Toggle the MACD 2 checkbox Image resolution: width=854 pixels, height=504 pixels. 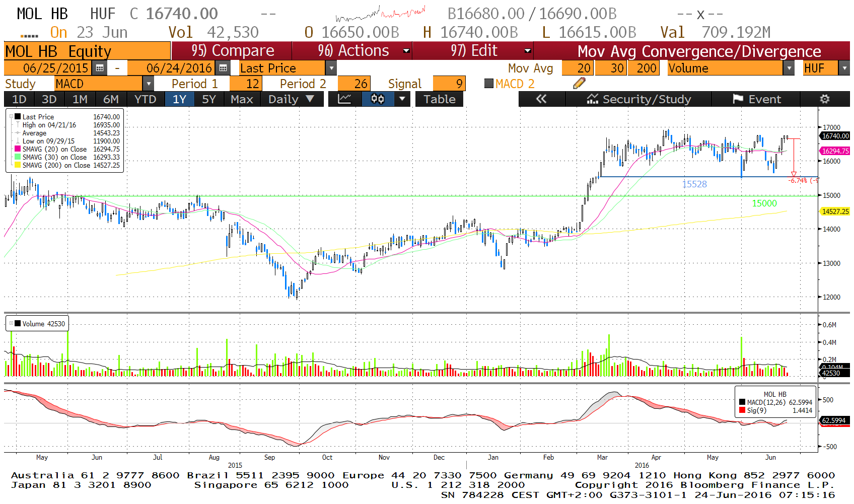click(488, 84)
